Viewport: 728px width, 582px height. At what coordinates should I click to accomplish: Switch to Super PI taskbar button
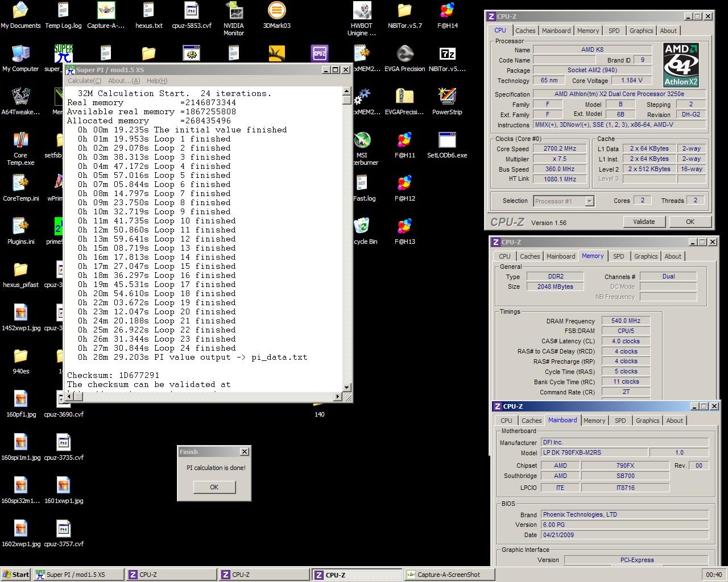[78, 575]
